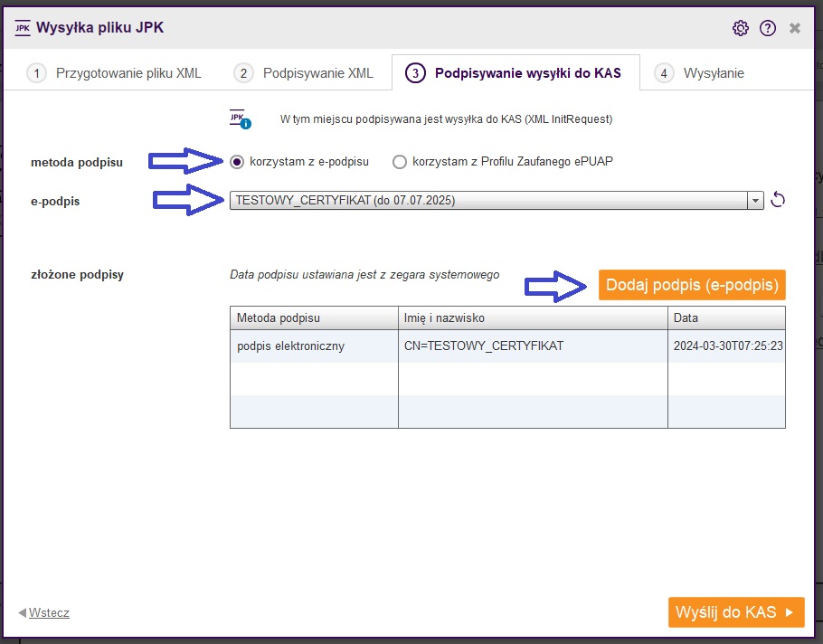Open 'Podpisywanie wysyłki do KAS' tab

pos(516,73)
